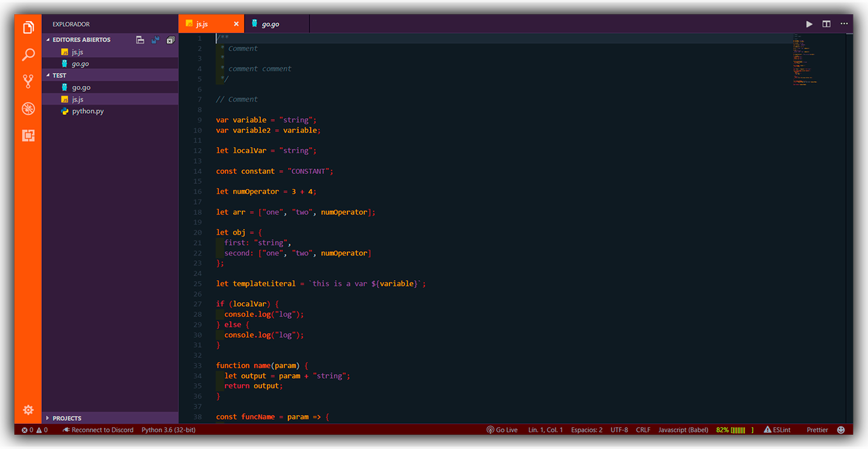Open the Source Control view
Screen dimensions: 868x449
click(28, 82)
